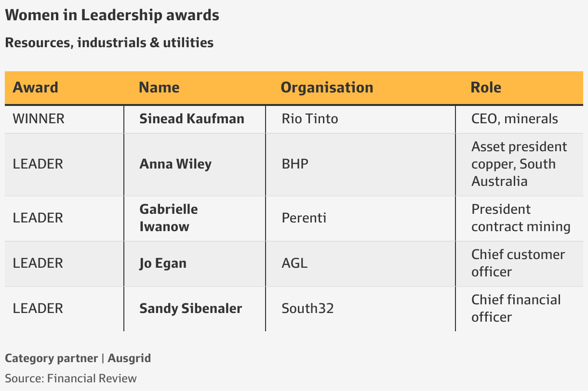Click the Source: Financial Review text

coord(71,378)
